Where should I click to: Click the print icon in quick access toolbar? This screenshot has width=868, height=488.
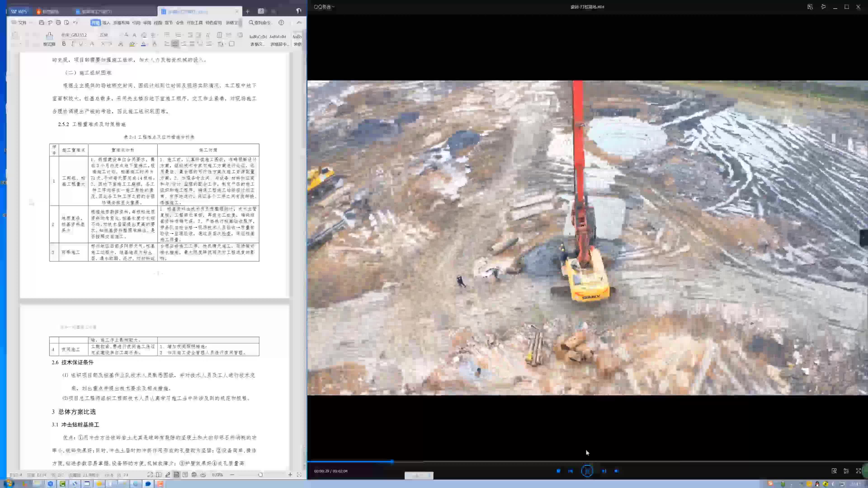(58, 23)
